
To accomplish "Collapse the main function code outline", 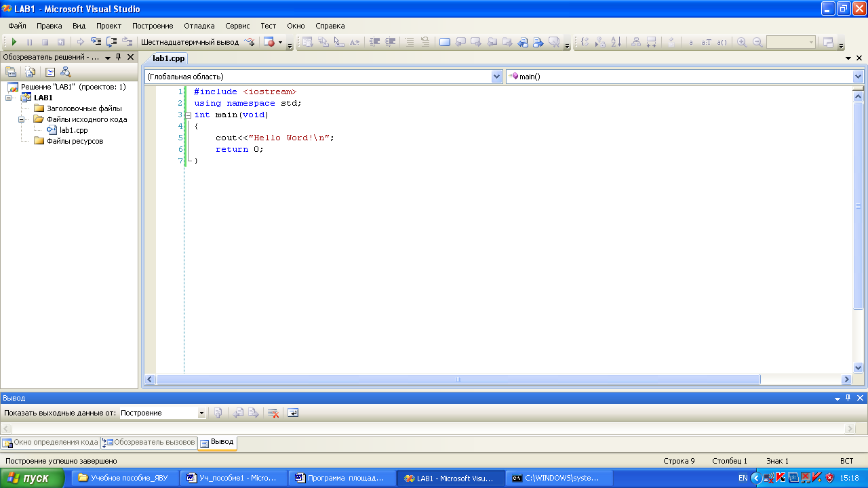I will point(189,115).
